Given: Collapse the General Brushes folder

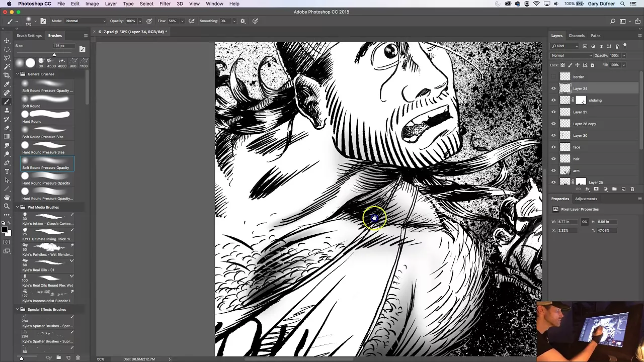Looking at the screenshot, I should coord(17,74).
